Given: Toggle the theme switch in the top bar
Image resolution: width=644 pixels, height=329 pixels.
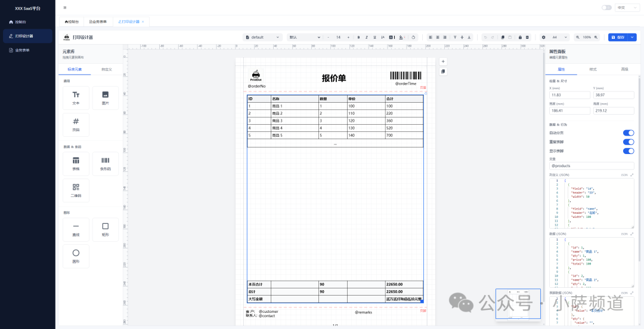Looking at the screenshot, I should point(606,7).
